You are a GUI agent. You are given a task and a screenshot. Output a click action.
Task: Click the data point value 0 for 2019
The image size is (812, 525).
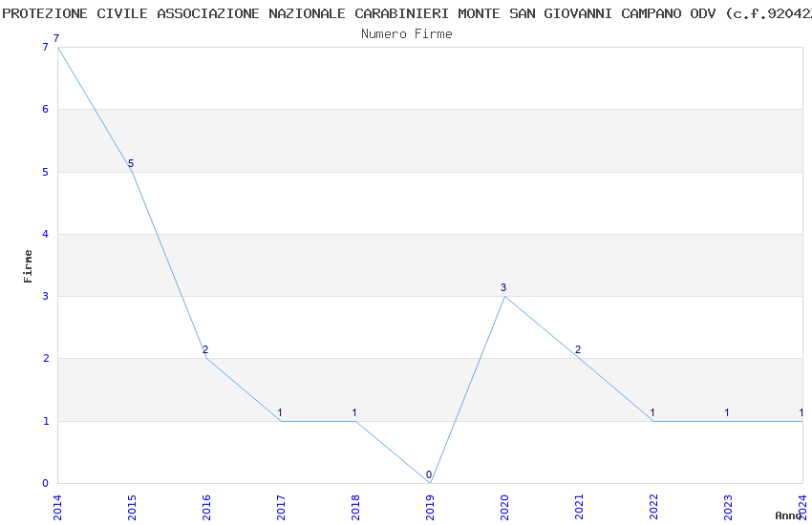429,474
